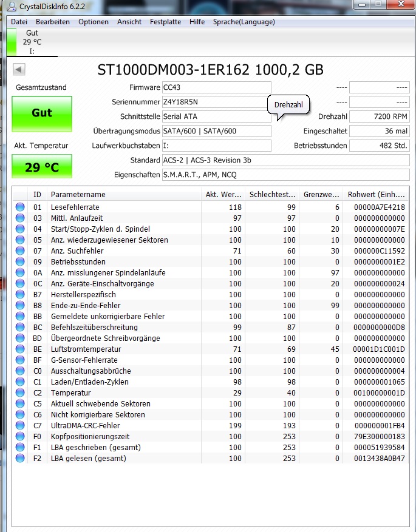Click the status orb for G-Sensor-Fehlerrate
The height and width of the screenshot is (532, 416).
(x=20, y=360)
